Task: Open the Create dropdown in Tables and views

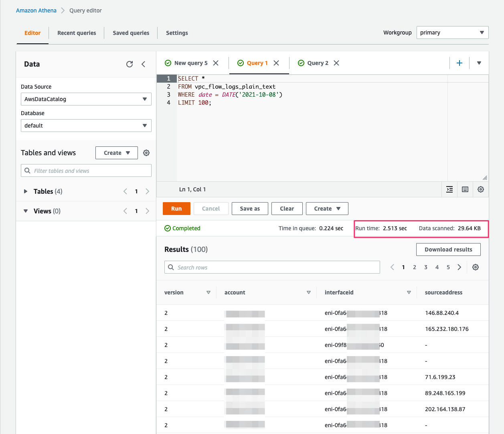Action: [117, 153]
